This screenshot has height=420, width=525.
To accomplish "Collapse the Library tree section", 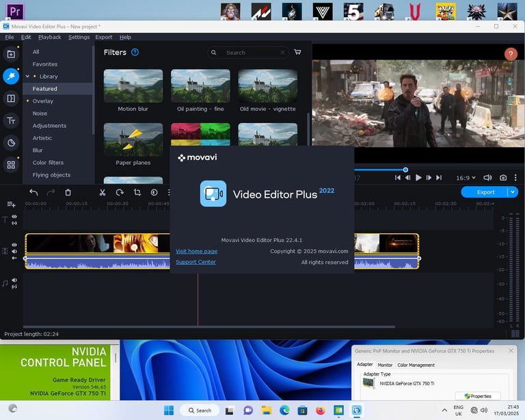I will click(27, 77).
